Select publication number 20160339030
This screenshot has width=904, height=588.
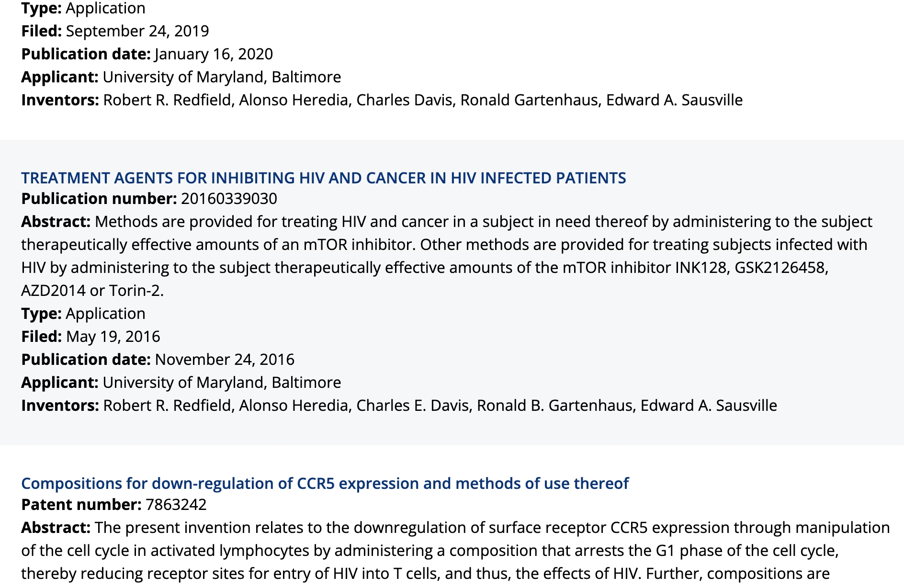tap(229, 198)
